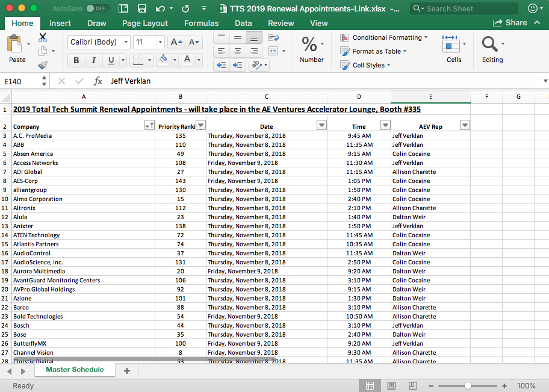Select the Master Schedule sheet tab
Image resolution: width=549 pixels, height=392 pixels.
75,370
